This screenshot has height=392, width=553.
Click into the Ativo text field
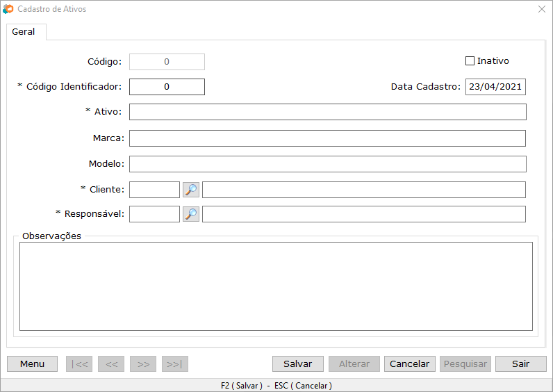pos(327,112)
